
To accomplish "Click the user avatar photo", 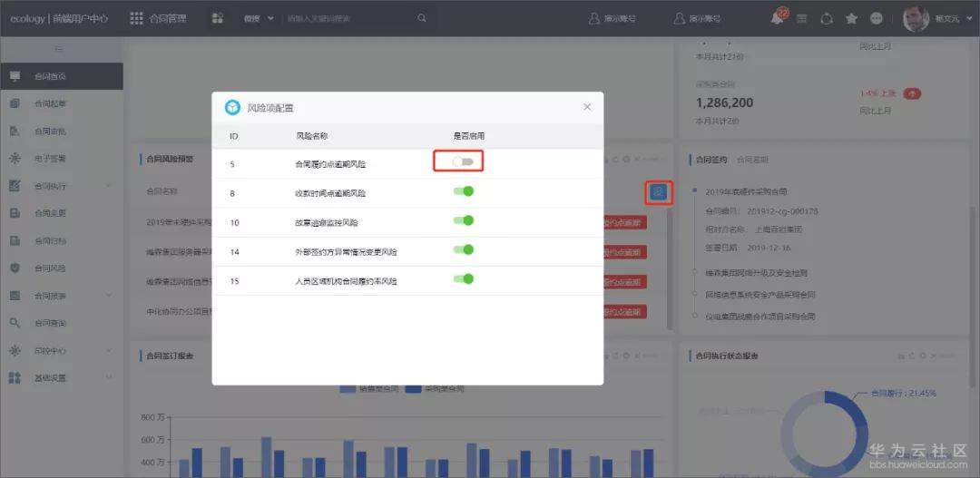I will [x=916, y=19].
